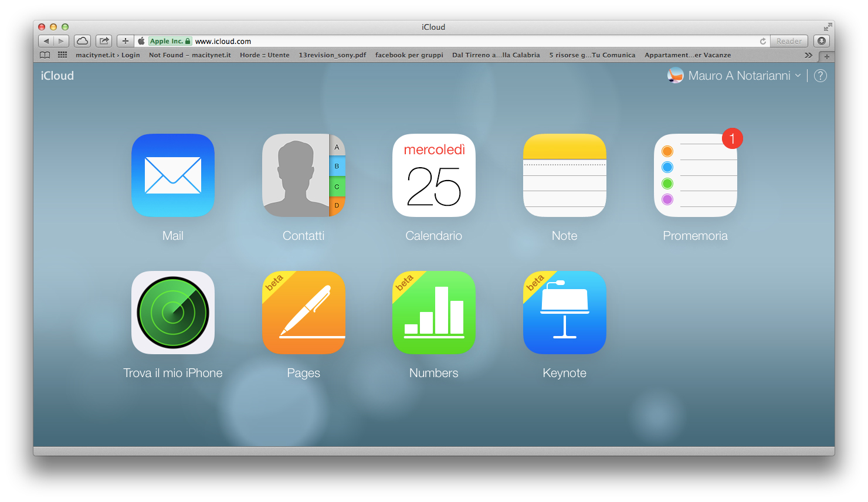Click the iCloud logo text
The height and width of the screenshot is (502, 868).
[x=57, y=76]
